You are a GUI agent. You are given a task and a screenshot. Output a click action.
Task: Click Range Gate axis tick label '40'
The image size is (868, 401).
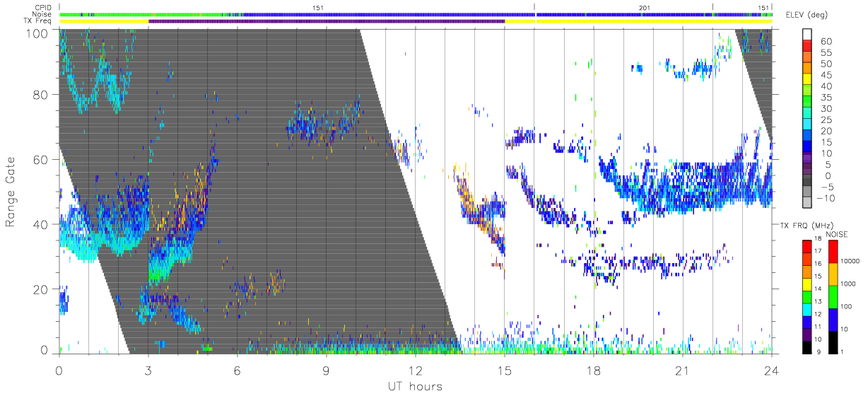point(41,224)
